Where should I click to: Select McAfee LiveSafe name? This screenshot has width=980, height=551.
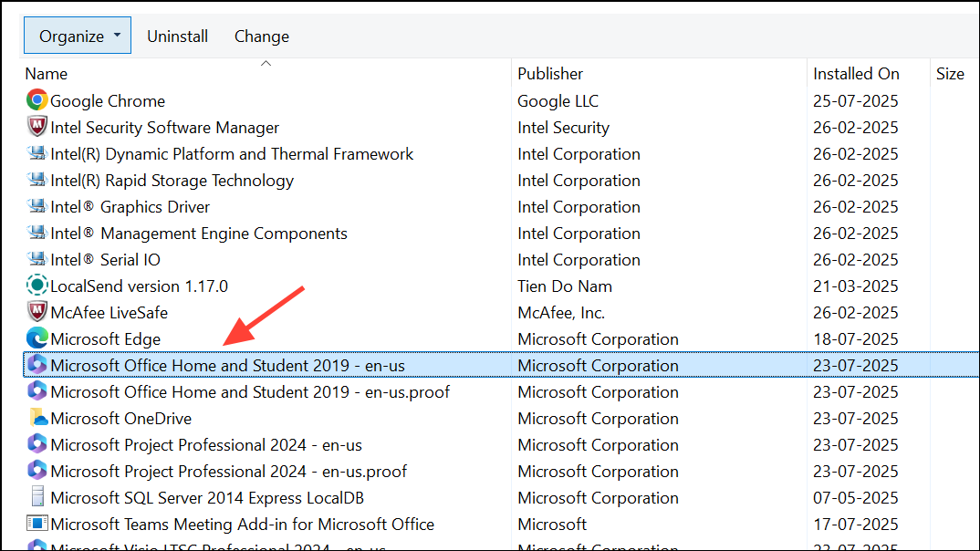pos(109,312)
